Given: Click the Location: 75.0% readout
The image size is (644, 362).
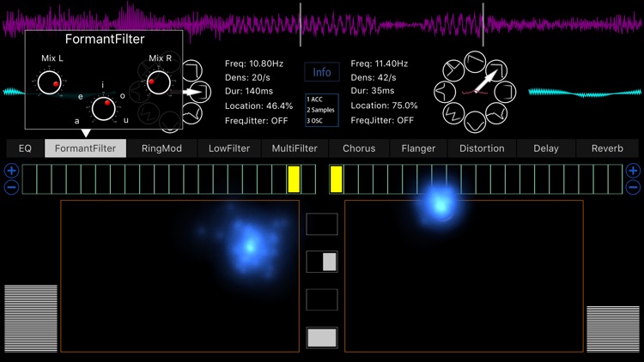Looking at the screenshot, I should [x=384, y=106].
